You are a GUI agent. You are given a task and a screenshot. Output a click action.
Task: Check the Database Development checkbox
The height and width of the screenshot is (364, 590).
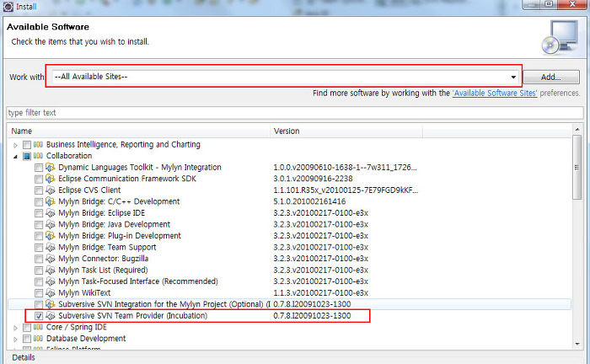coord(27,339)
